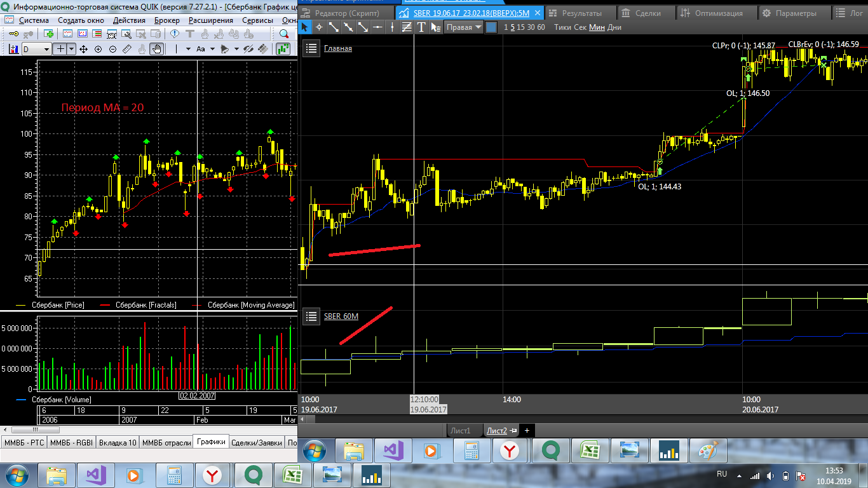Switch timeframe unit to Сек

(580, 27)
